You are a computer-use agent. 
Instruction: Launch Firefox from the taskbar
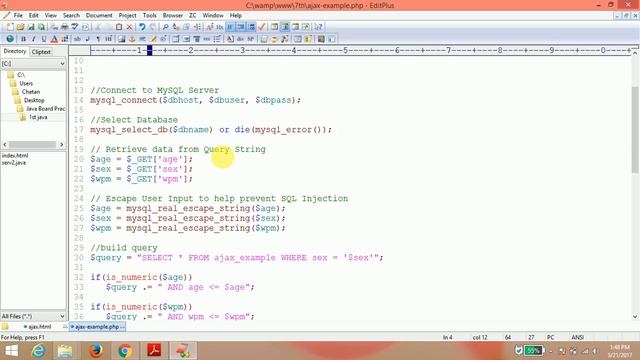pos(96,351)
